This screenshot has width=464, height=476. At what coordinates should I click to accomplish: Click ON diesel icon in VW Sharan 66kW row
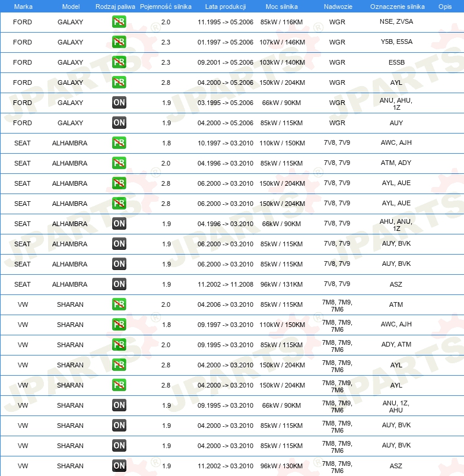[119, 405]
